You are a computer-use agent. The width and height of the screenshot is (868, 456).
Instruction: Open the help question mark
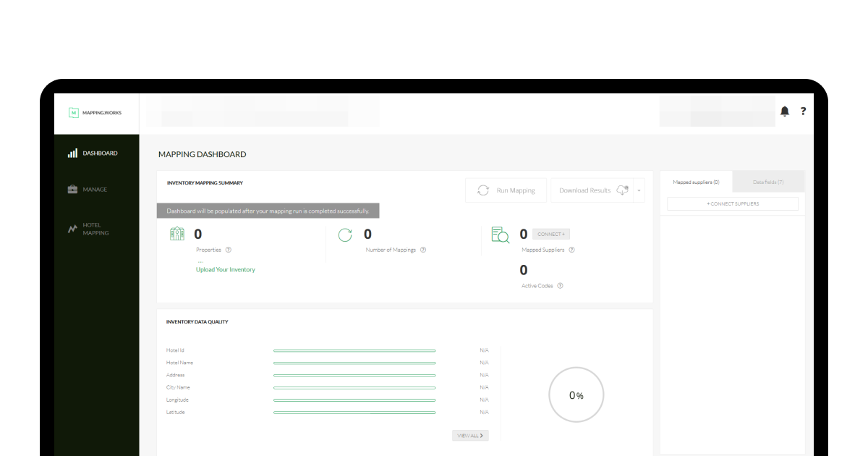(803, 111)
